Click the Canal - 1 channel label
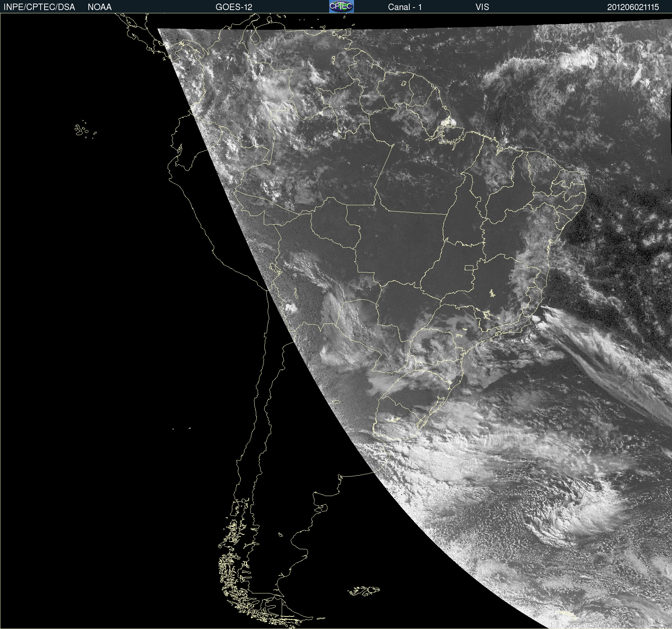This screenshot has height=629, width=672. tap(405, 7)
